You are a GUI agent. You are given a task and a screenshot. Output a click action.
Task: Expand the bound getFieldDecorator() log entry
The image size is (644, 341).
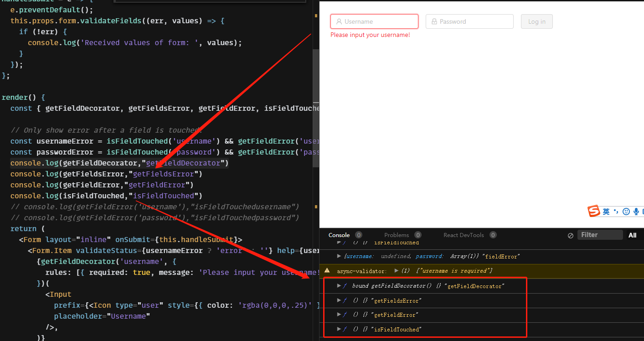339,286
